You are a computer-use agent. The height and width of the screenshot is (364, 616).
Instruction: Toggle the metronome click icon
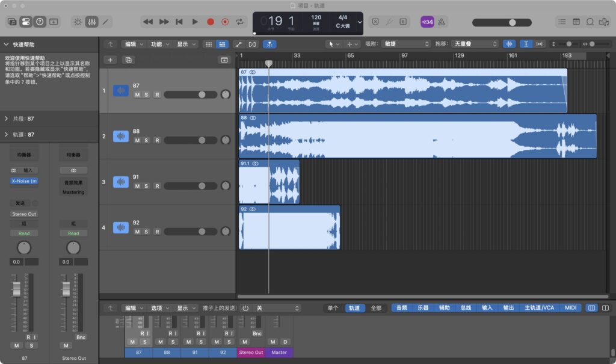[442, 22]
